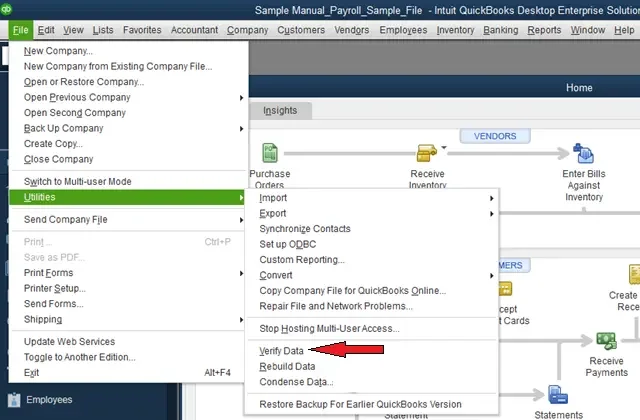Choose Switch to Multi-user Mode
The image size is (640, 420).
(128, 182)
